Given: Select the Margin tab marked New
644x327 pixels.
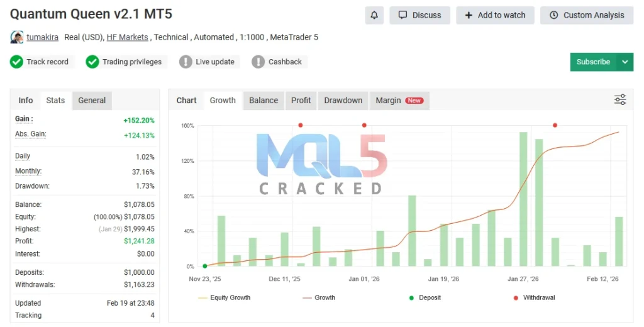Looking at the screenshot, I should point(399,101).
